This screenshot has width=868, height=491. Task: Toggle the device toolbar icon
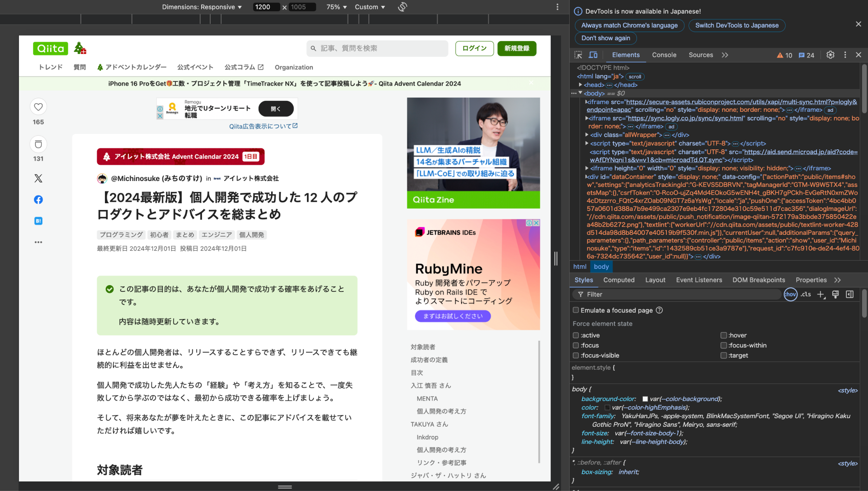pos(593,55)
